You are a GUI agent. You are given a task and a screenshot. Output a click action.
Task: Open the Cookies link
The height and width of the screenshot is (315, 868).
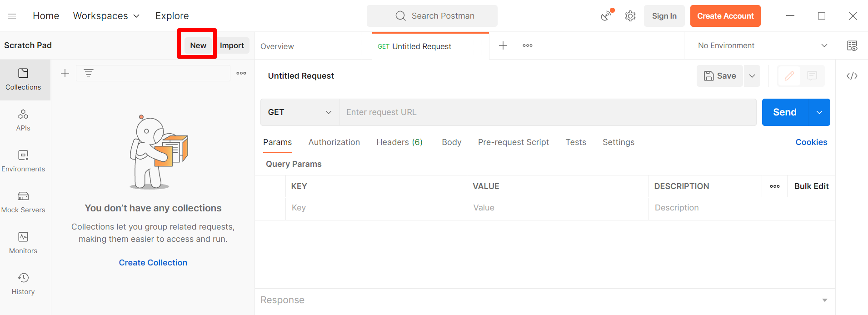coord(811,142)
